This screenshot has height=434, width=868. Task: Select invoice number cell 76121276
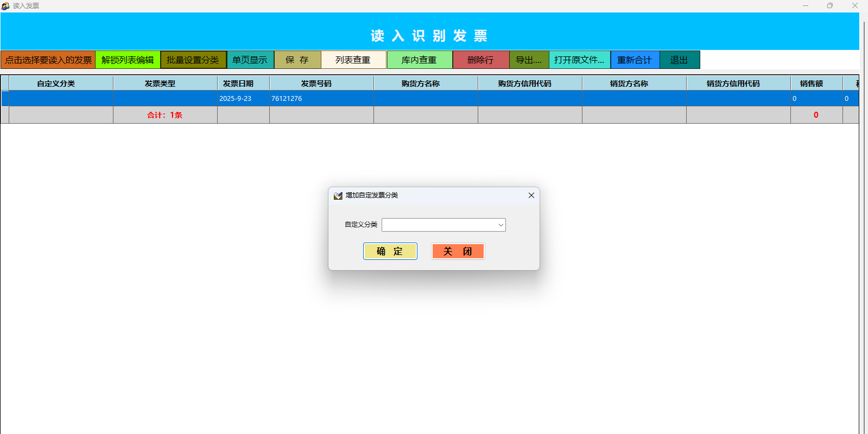tap(321, 99)
